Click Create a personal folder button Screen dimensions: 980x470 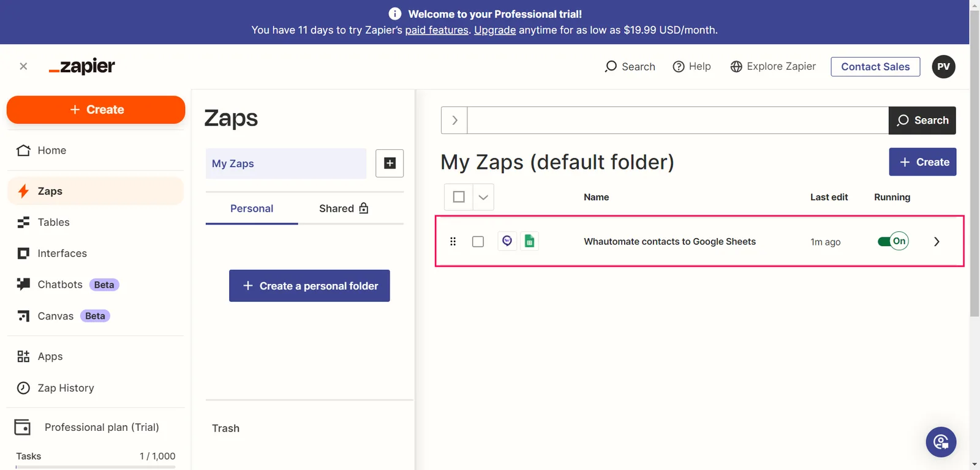point(309,286)
